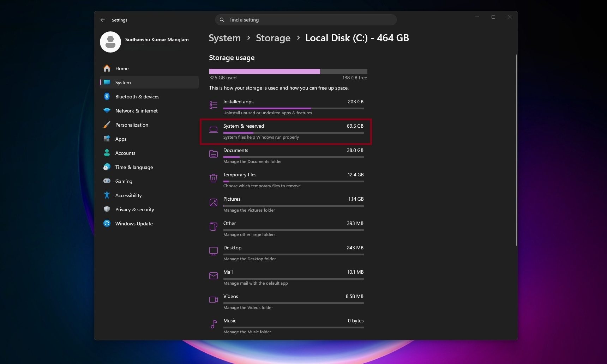Click the Network wifi icon
The height and width of the screenshot is (364, 607).
coord(107,111)
